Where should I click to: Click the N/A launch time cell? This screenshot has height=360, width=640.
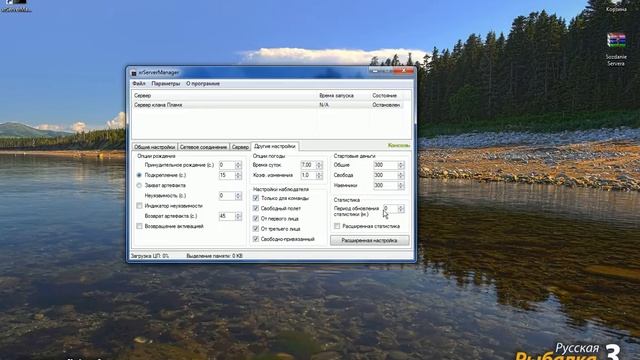[x=324, y=105]
